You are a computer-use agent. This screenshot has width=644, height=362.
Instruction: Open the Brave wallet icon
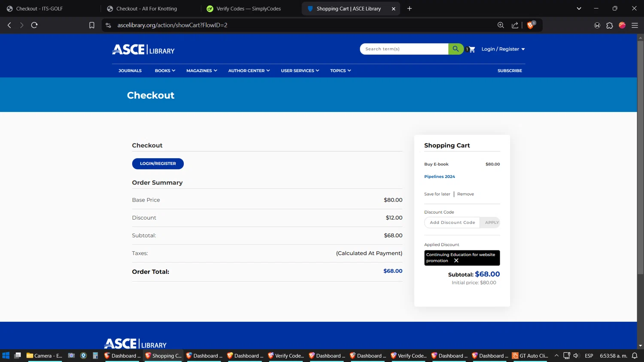pyautogui.click(x=597, y=25)
